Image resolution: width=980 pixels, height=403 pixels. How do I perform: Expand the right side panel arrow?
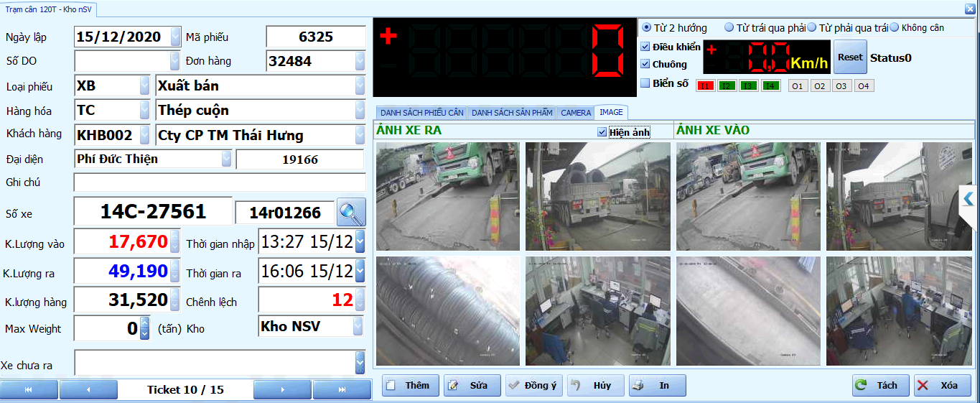tap(969, 199)
